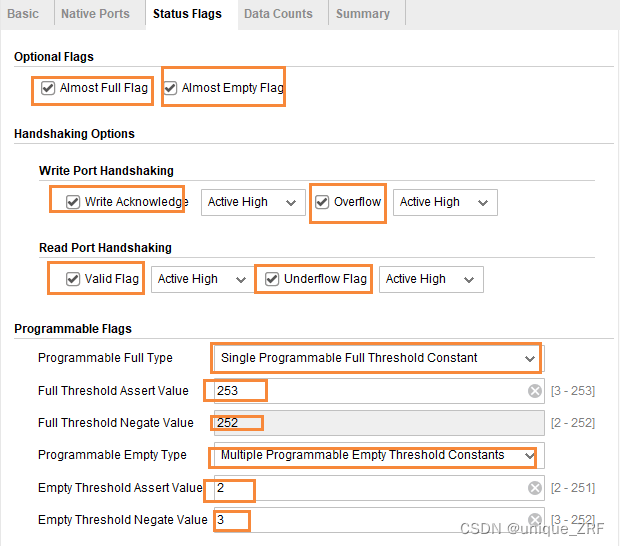The height and width of the screenshot is (546, 620).
Task: Click the Full Threshold Assert Value input
Action: pos(370,391)
